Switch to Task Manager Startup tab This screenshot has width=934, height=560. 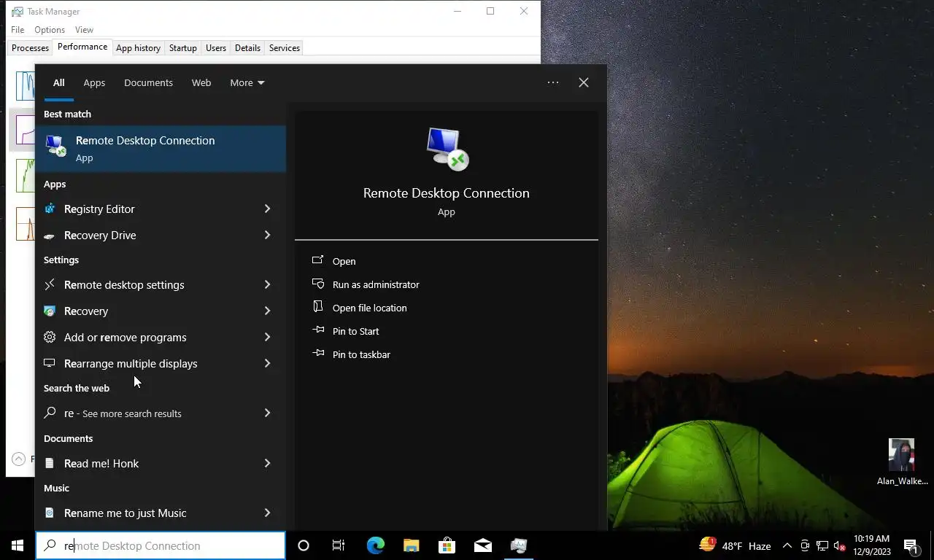[182, 48]
